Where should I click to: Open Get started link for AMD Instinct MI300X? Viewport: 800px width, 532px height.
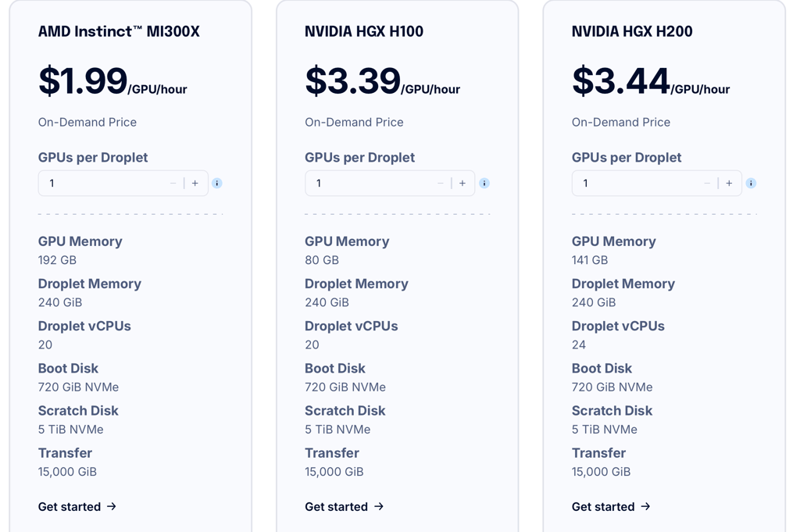[x=77, y=506]
